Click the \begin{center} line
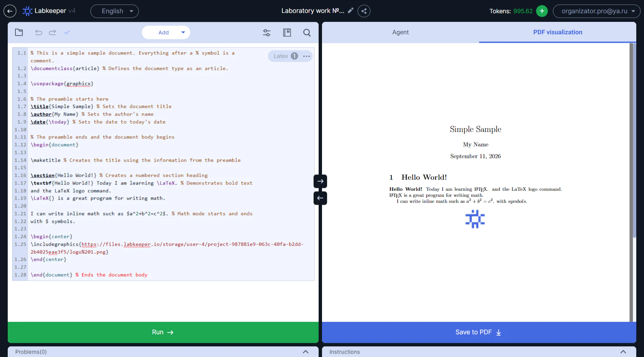The width and height of the screenshot is (644, 357). pos(51,236)
